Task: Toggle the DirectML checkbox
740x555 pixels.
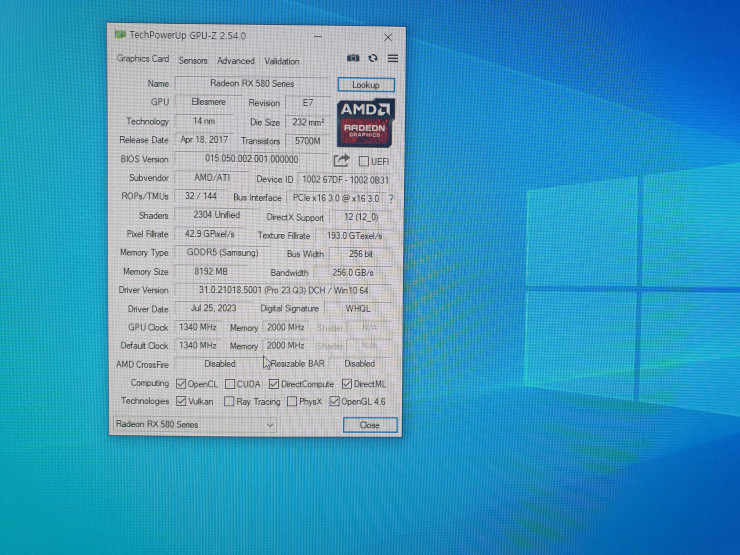Action: pos(347,384)
